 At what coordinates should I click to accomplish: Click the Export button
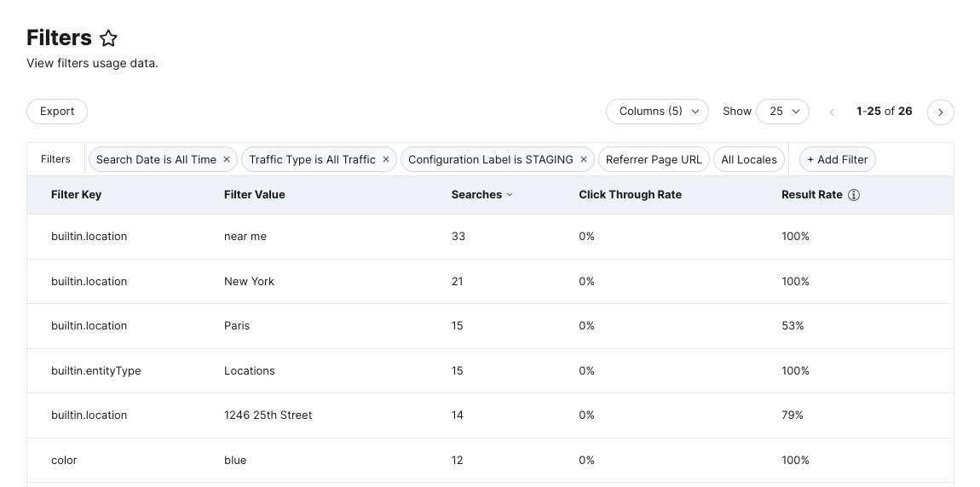(x=57, y=112)
